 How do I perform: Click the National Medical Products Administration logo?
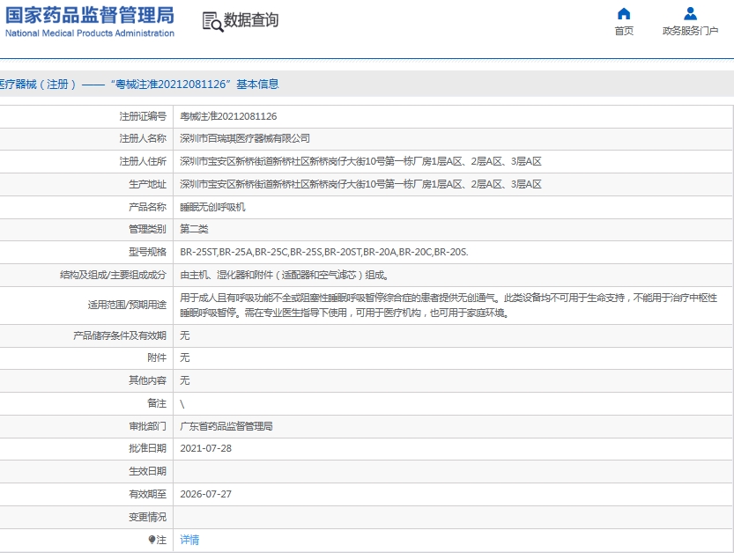click(x=88, y=21)
